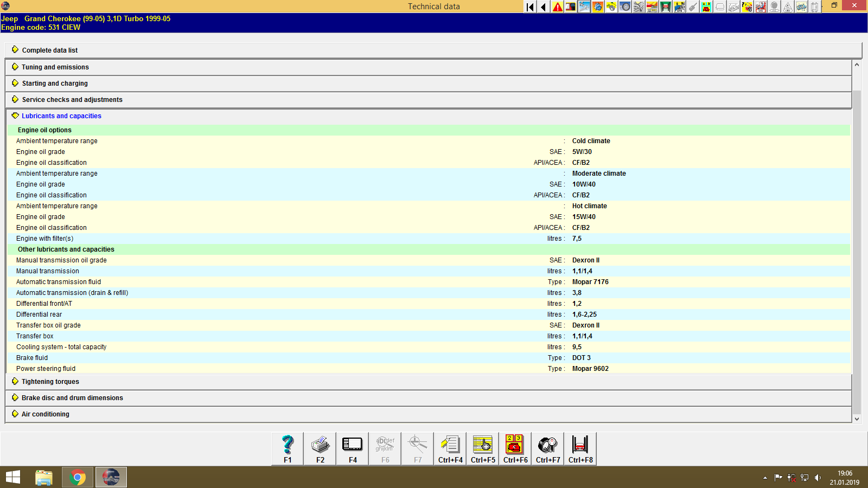Select the globe icon in the top toolbar
The height and width of the screenshot is (488, 868).
598,7
